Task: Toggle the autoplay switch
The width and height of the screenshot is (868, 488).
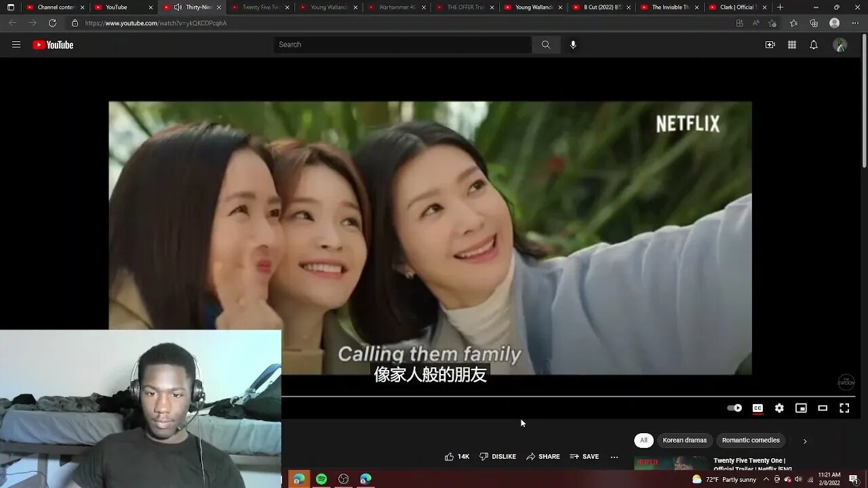Action: (734, 408)
